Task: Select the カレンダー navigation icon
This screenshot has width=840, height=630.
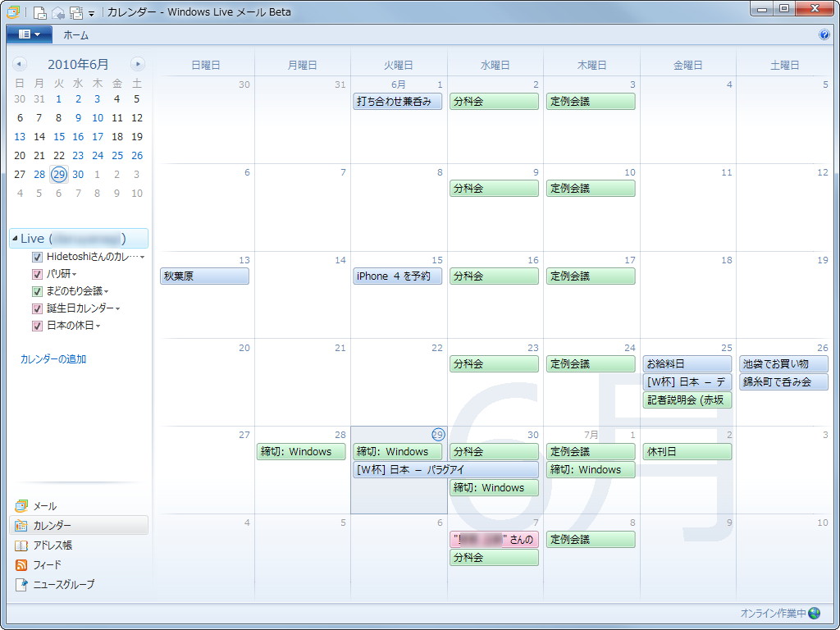Action: click(21, 526)
